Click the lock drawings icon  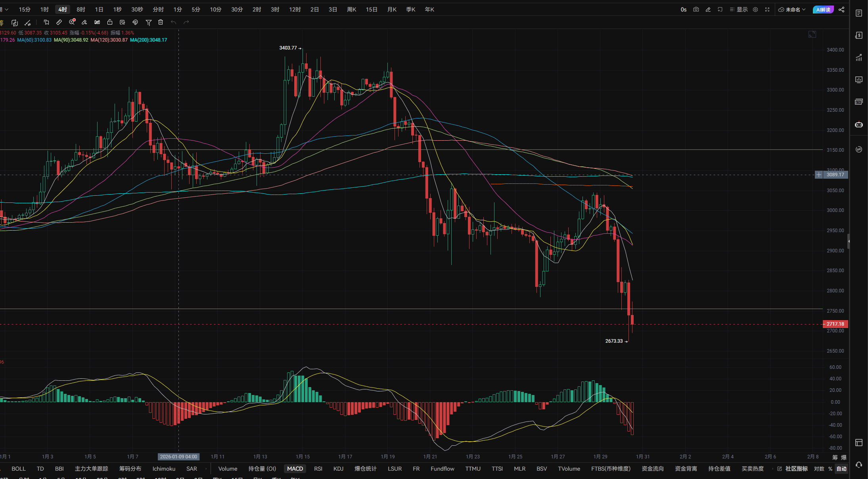coord(110,23)
